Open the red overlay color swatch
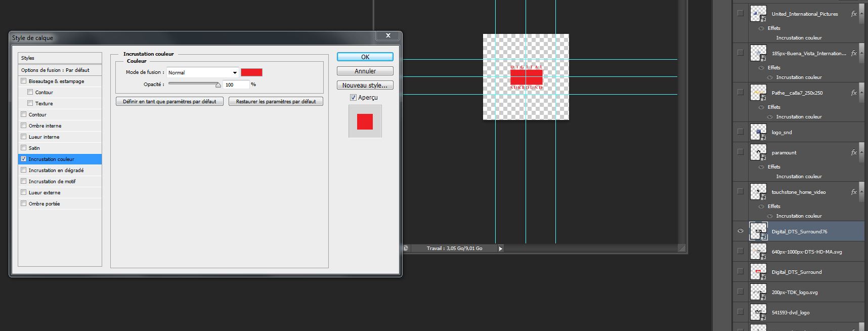 [251, 72]
